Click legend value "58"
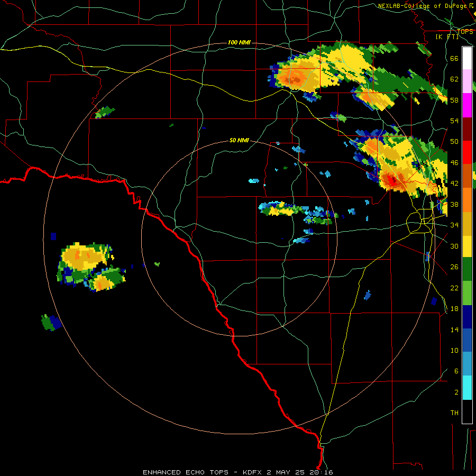Viewport: 476px width, 476px height. point(454,100)
